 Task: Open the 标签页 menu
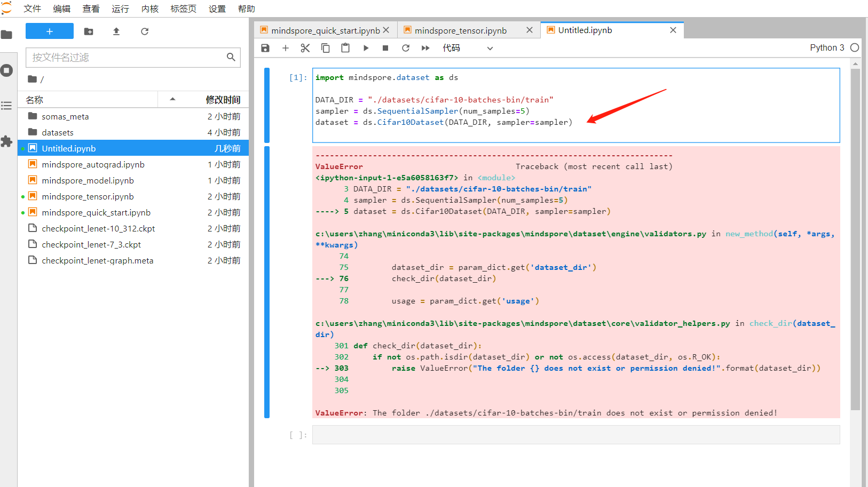(x=184, y=9)
